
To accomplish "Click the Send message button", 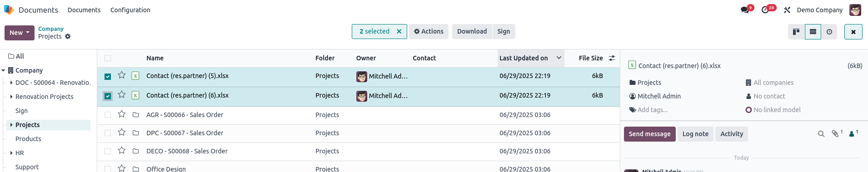I will click(649, 134).
